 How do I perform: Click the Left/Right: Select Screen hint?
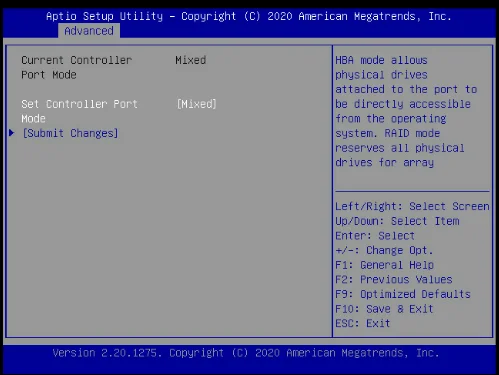pos(412,206)
